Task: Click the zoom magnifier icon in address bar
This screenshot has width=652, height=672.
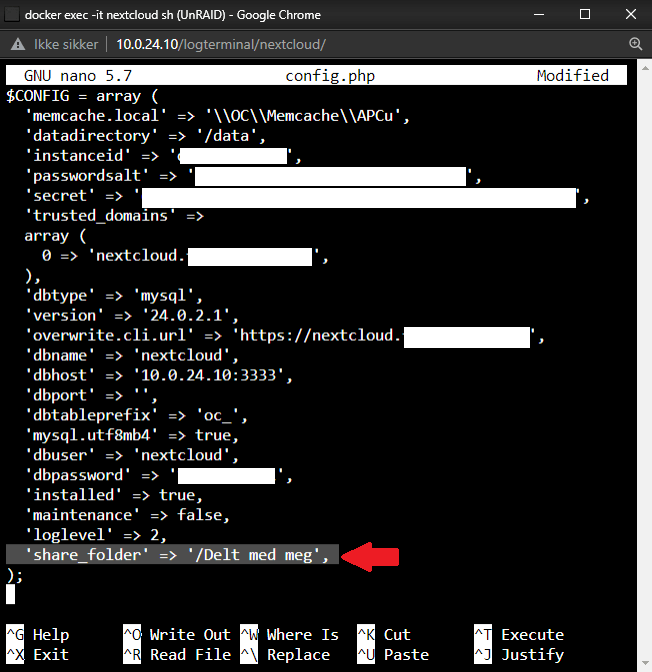Action: (635, 44)
